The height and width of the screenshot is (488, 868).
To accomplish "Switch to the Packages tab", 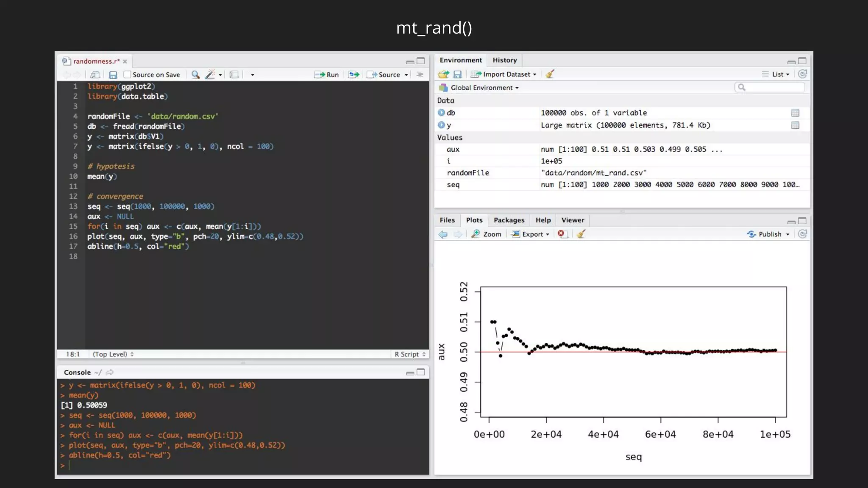I will point(509,220).
